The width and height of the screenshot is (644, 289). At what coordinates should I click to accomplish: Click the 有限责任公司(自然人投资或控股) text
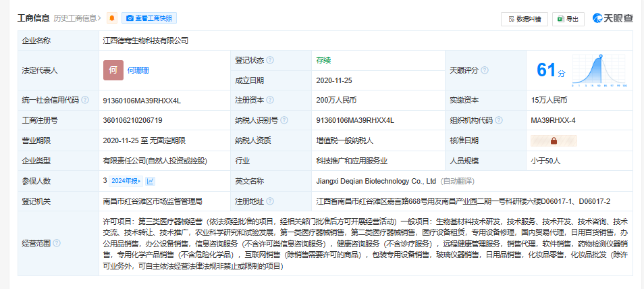click(x=155, y=161)
